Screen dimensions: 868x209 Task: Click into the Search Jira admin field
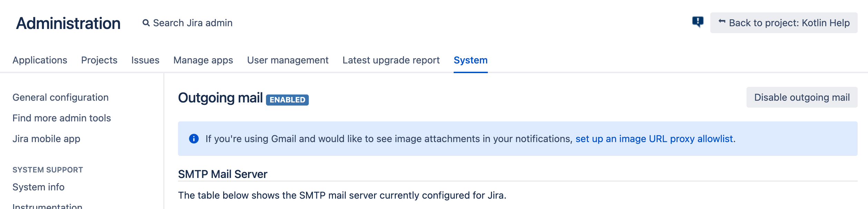click(x=192, y=23)
